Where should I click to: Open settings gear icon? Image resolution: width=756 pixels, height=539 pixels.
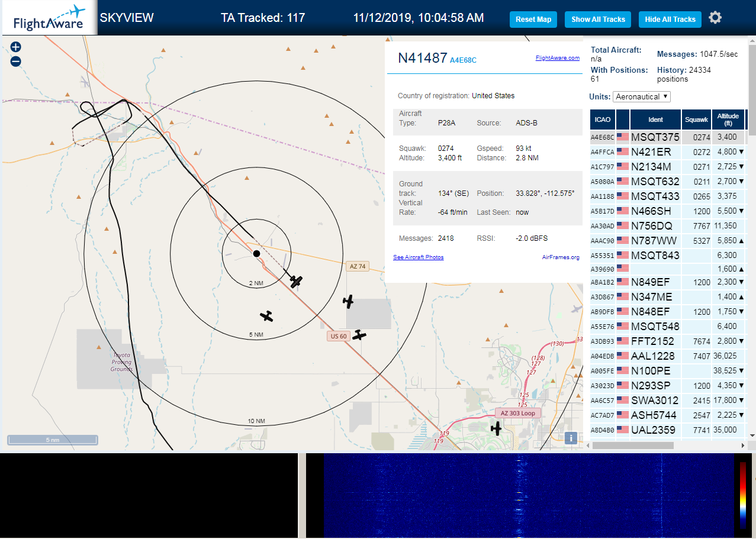[715, 18]
